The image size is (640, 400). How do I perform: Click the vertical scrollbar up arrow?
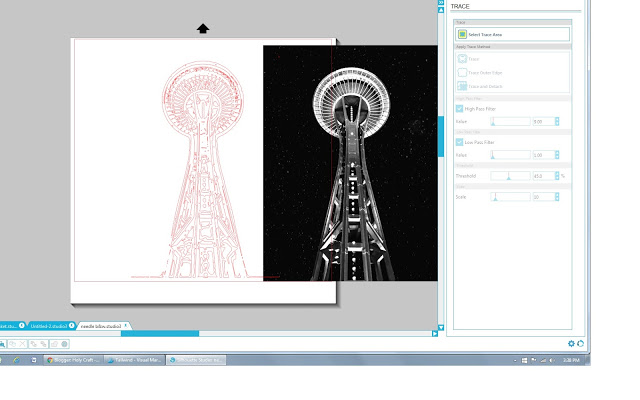(441, 10)
